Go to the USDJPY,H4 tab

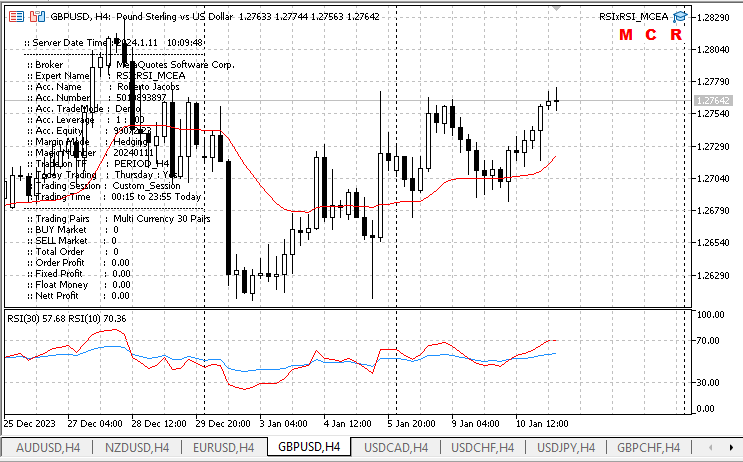[567, 447]
